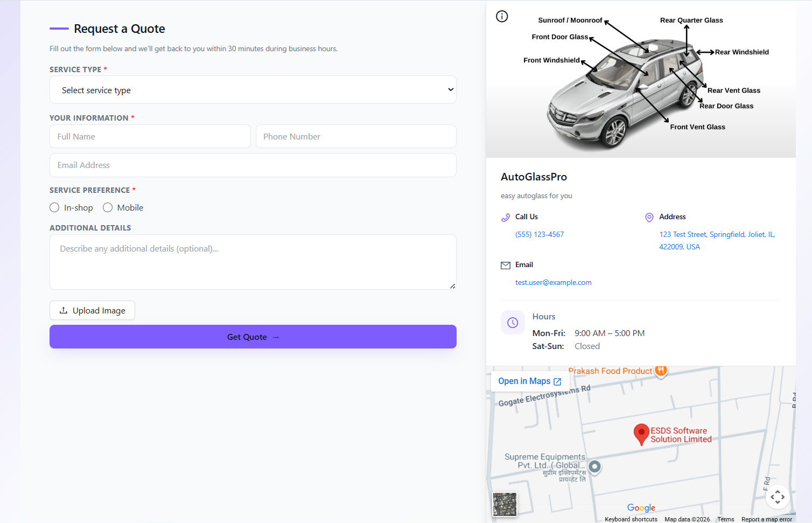This screenshot has height=523, width=812.
Task: Open the map Terms link
Action: click(726, 519)
